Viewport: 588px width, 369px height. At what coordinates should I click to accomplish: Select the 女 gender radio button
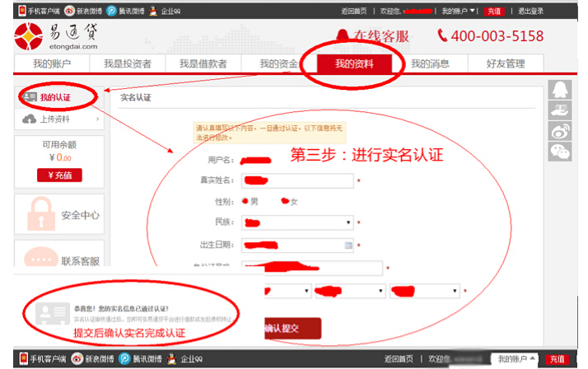click(x=284, y=201)
